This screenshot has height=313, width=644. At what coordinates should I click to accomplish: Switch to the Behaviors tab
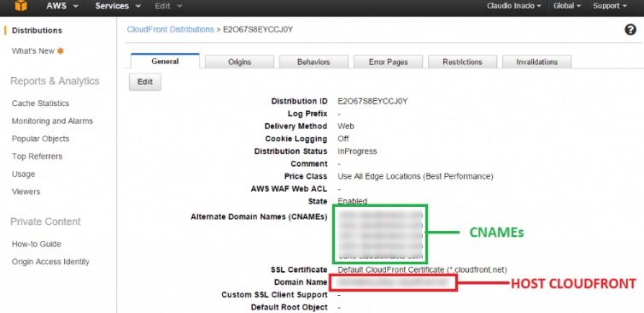click(313, 62)
